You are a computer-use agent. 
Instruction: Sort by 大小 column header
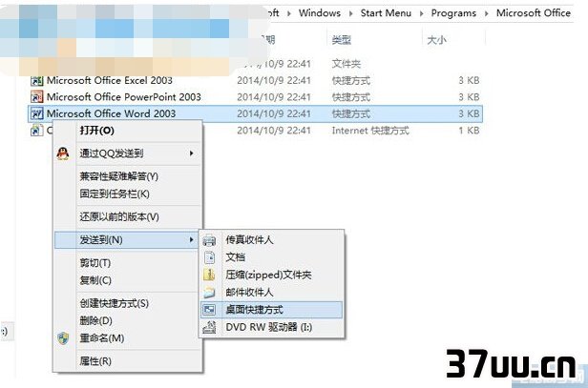point(436,40)
